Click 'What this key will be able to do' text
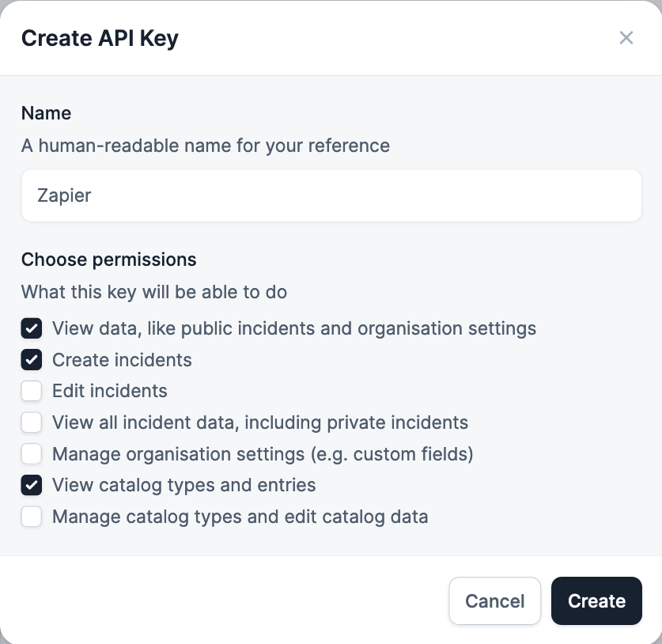662x644 pixels. [153, 292]
